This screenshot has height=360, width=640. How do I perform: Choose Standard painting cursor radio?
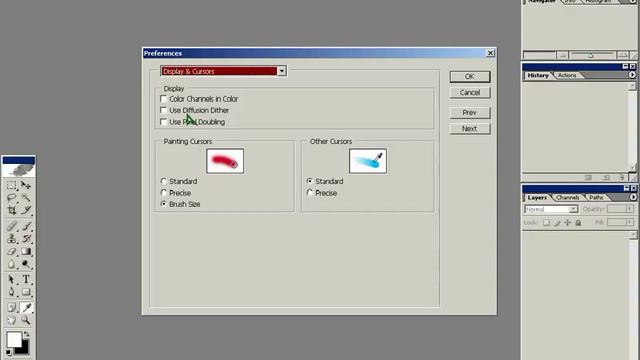pos(164,181)
